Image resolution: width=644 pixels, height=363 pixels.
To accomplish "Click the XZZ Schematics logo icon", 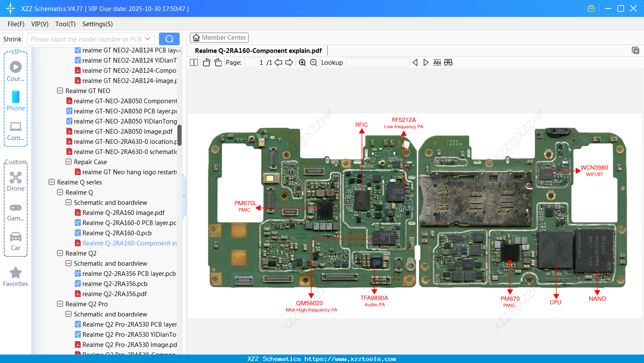I will 11,8.
